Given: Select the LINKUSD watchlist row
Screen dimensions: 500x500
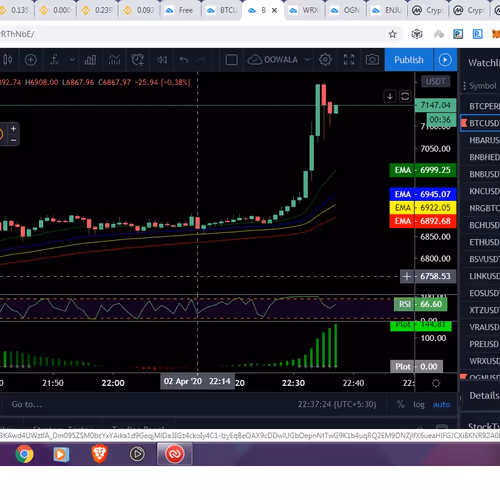Looking at the screenshot, I should coord(481,276).
